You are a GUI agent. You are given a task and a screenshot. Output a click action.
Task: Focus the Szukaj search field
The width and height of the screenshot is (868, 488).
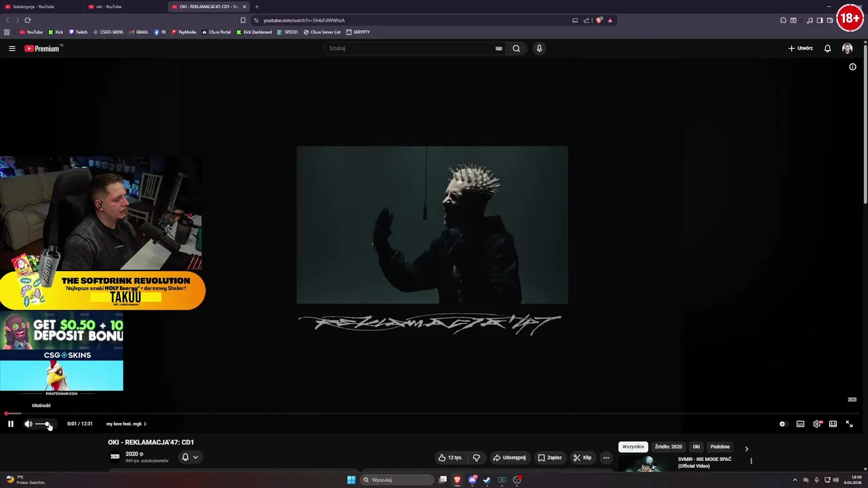(x=410, y=48)
